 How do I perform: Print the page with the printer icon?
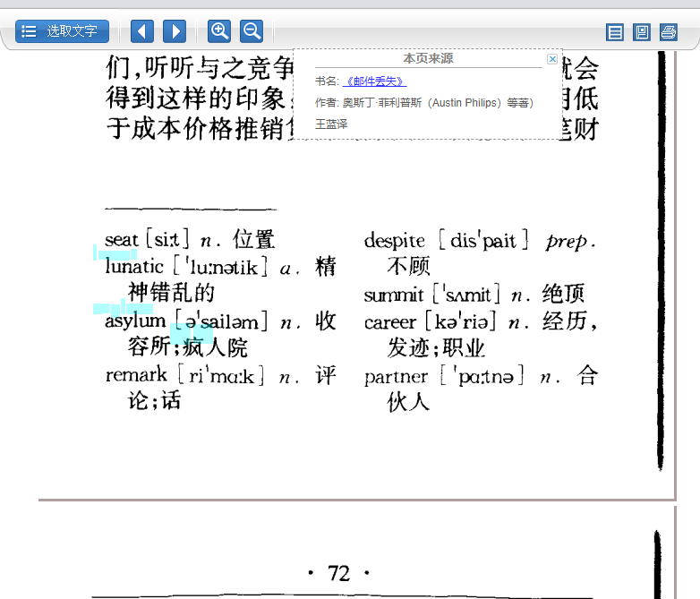669,32
